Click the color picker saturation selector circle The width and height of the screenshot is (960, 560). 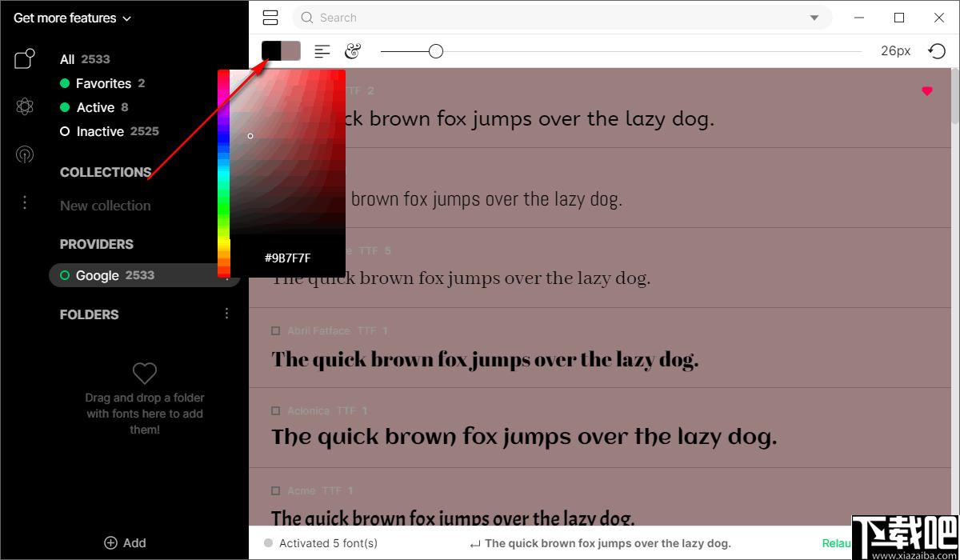pos(250,136)
